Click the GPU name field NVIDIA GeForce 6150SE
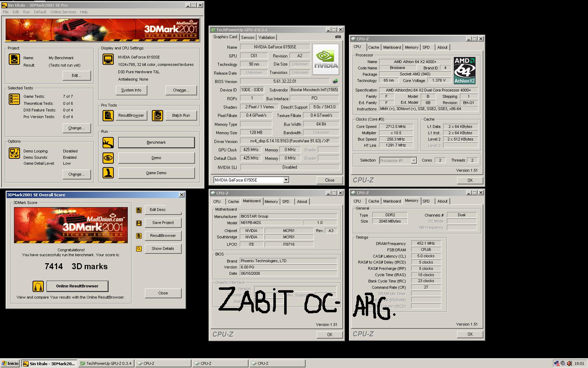This screenshot has width=588, height=368. point(275,47)
